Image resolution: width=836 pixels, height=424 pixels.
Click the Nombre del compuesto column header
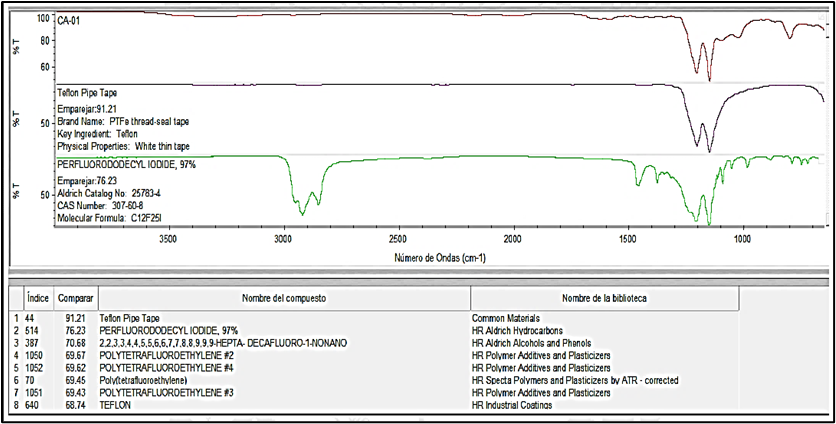(x=283, y=298)
